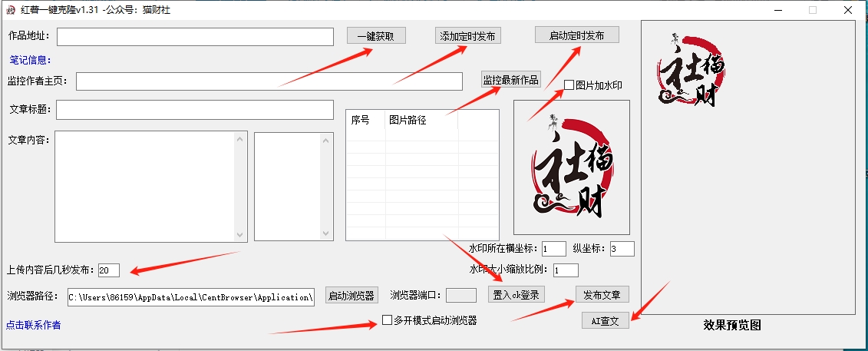Edit the 水印所在横坐标 value
Viewport: 868px width, 351px height.
coord(554,249)
